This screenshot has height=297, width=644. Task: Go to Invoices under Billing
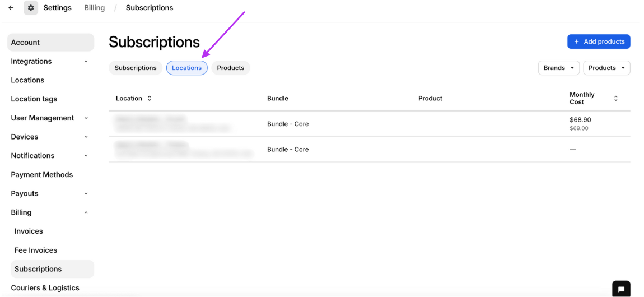(x=29, y=231)
